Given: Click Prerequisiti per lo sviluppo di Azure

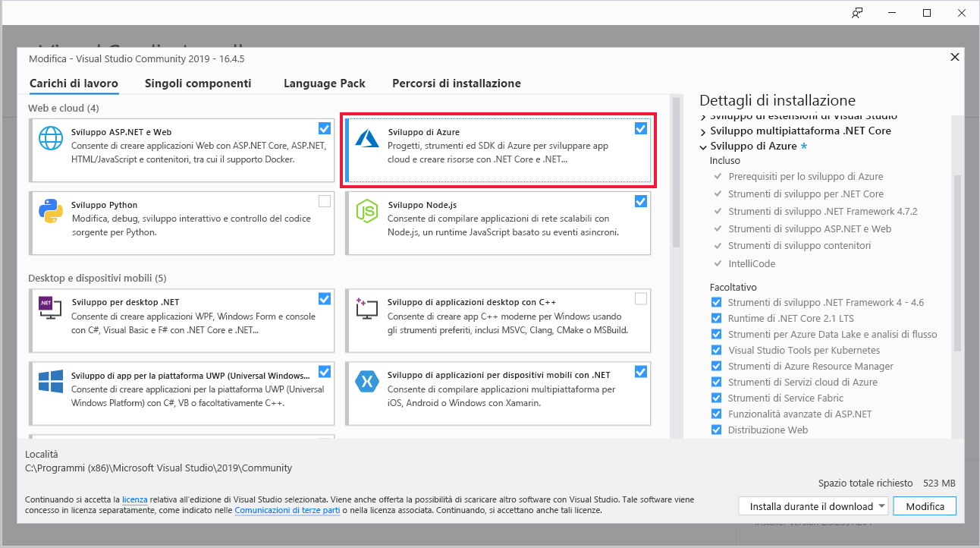Looking at the screenshot, I should pos(806,176).
